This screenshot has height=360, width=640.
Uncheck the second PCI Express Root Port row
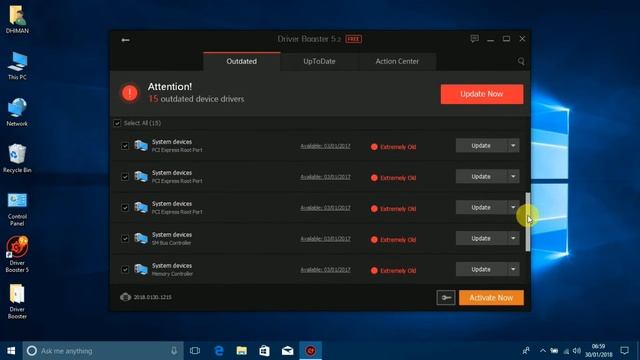125,177
